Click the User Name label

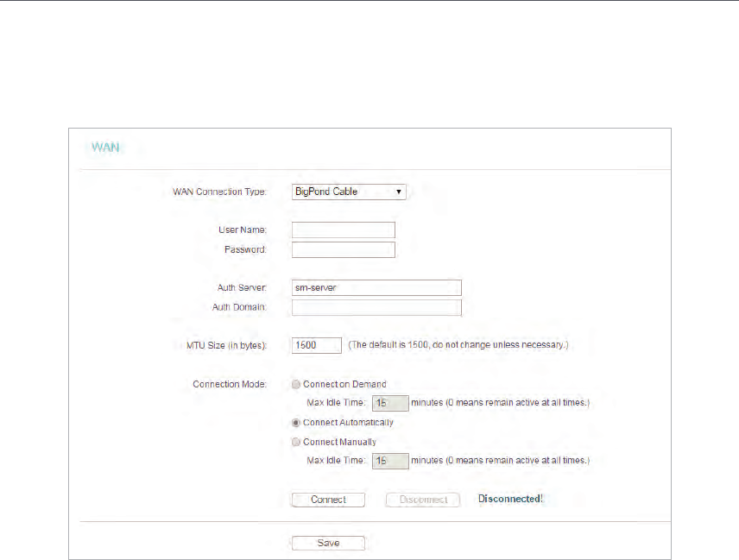tap(243, 230)
